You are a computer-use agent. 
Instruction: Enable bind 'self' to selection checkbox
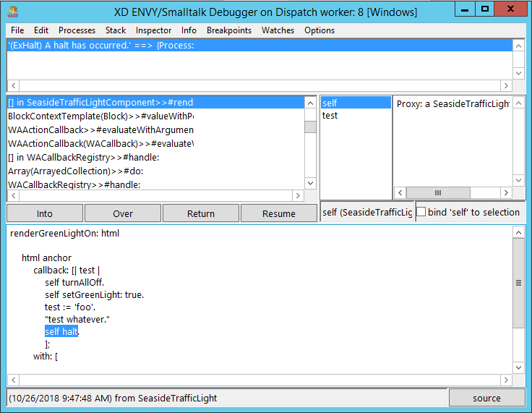421,212
